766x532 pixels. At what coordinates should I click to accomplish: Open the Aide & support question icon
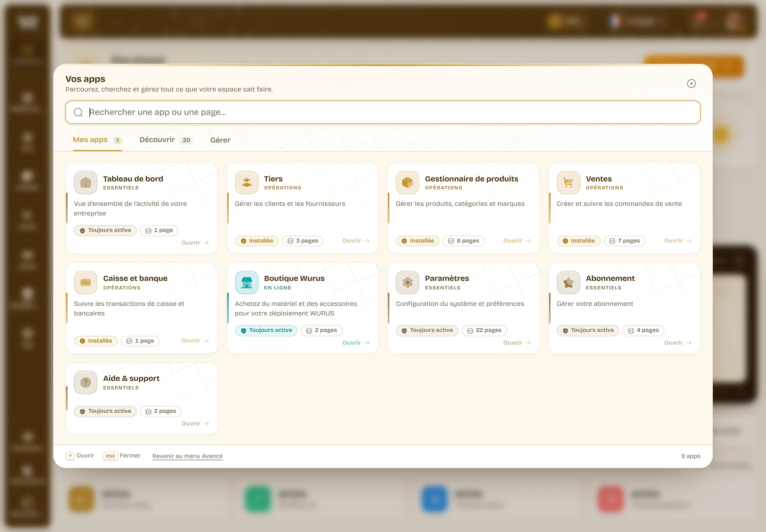86,382
